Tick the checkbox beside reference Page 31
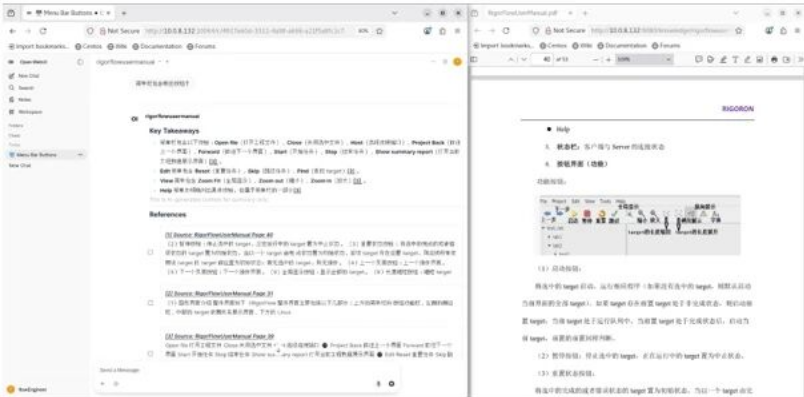Screen dimensions: 804x397 tap(150, 303)
